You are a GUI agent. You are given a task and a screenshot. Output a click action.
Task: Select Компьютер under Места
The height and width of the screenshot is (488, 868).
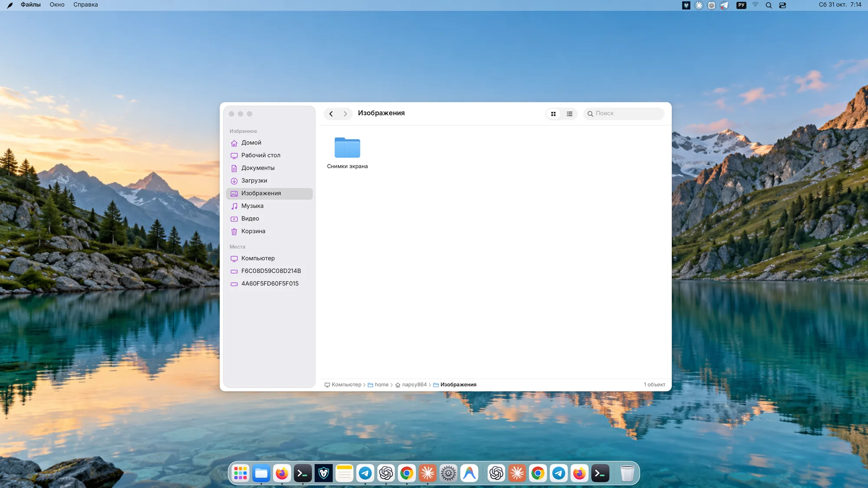point(269,258)
